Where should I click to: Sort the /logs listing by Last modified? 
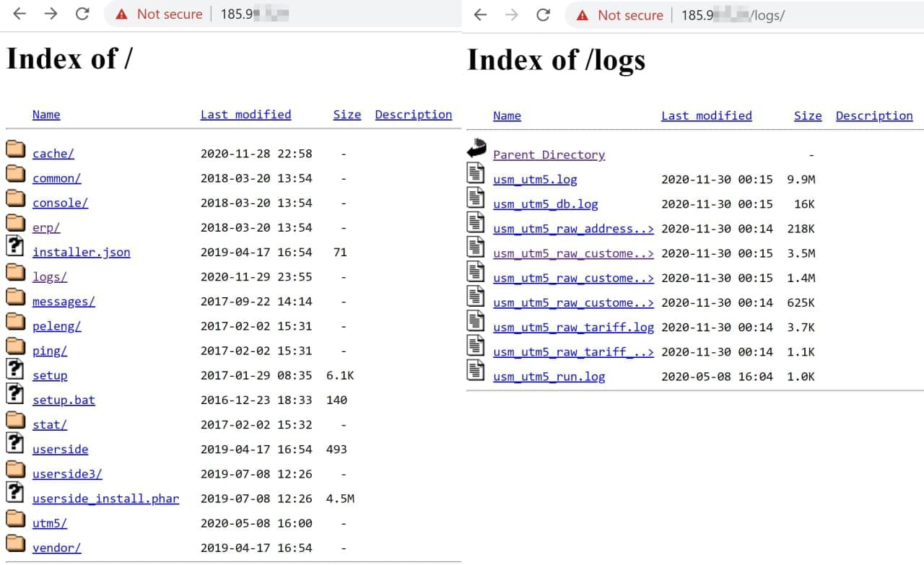[706, 115]
